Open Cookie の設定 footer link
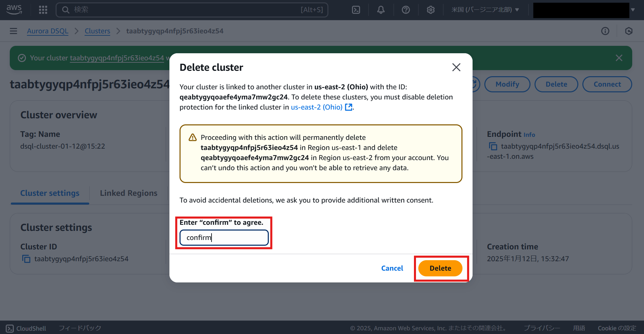The image size is (644, 334). [x=617, y=328]
